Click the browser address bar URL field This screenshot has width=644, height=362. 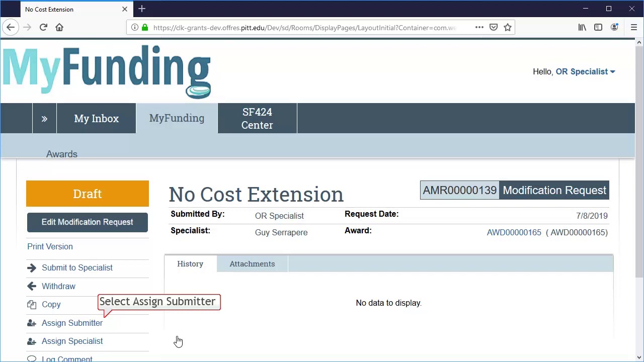tap(304, 27)
